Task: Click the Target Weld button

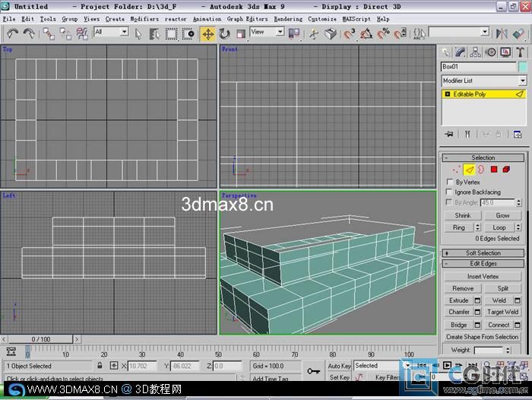Action: tap(502, 312)
